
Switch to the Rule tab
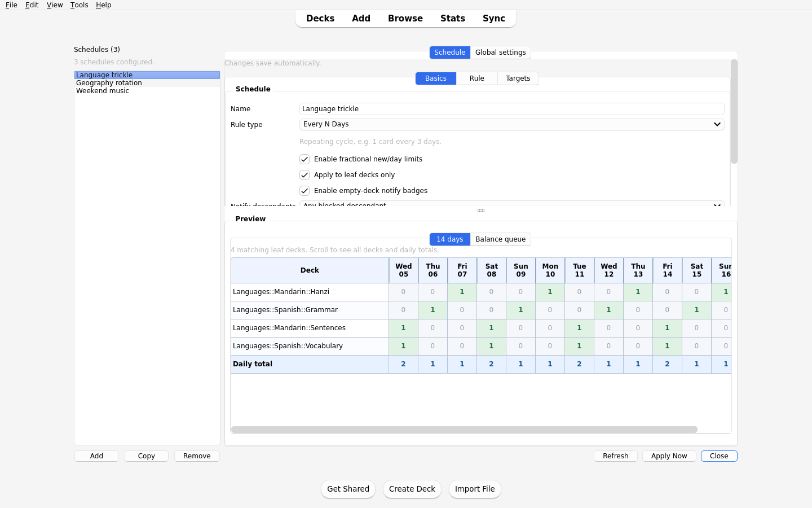click(477, 78)
